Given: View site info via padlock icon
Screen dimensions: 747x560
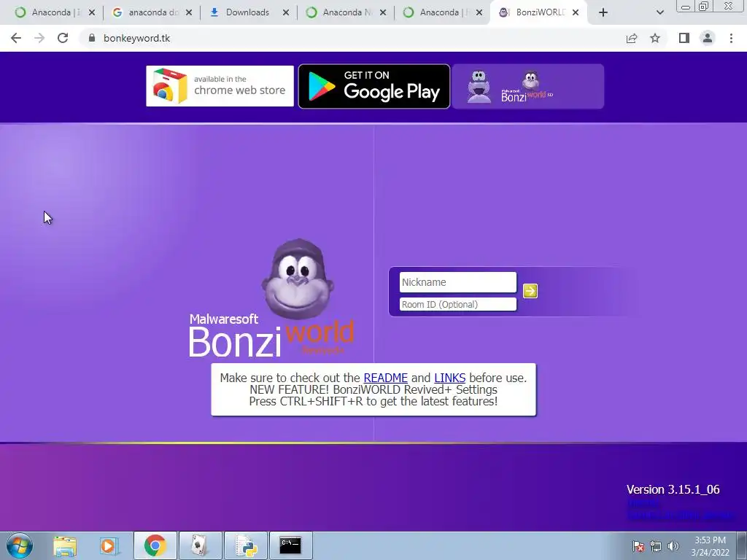Looking at the screenshot, I should click(92, 38).
